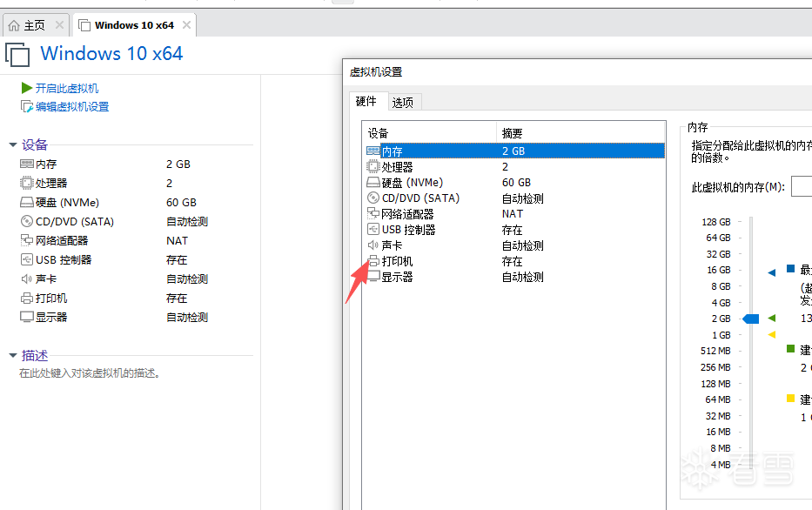
Task: Click the NVMe hard disk icon in left panel
Action: click(x=26, y=202)
